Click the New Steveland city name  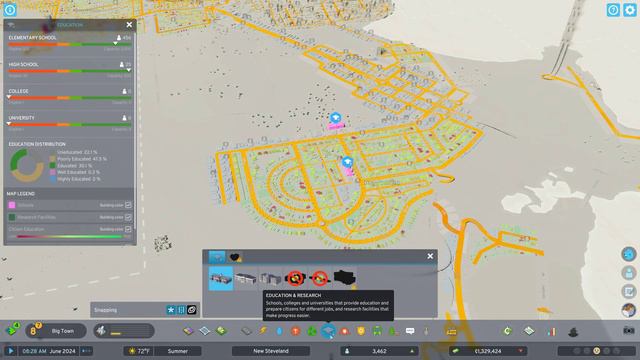[271, 351]
